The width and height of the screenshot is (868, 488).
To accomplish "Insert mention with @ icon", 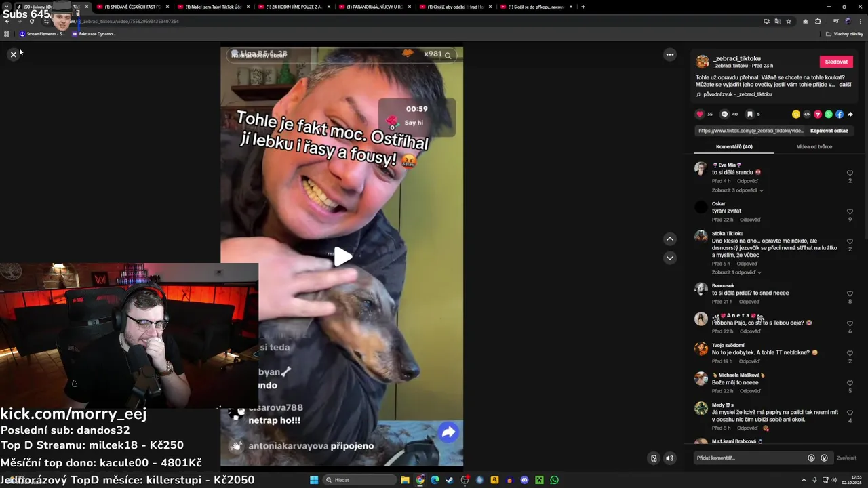I will click(811, 458).
